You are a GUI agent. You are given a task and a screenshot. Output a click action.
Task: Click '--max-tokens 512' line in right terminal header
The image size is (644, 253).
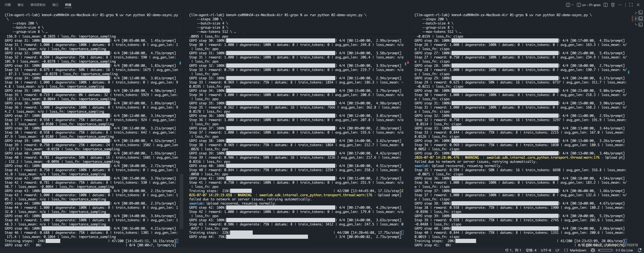tap(441, 32)
